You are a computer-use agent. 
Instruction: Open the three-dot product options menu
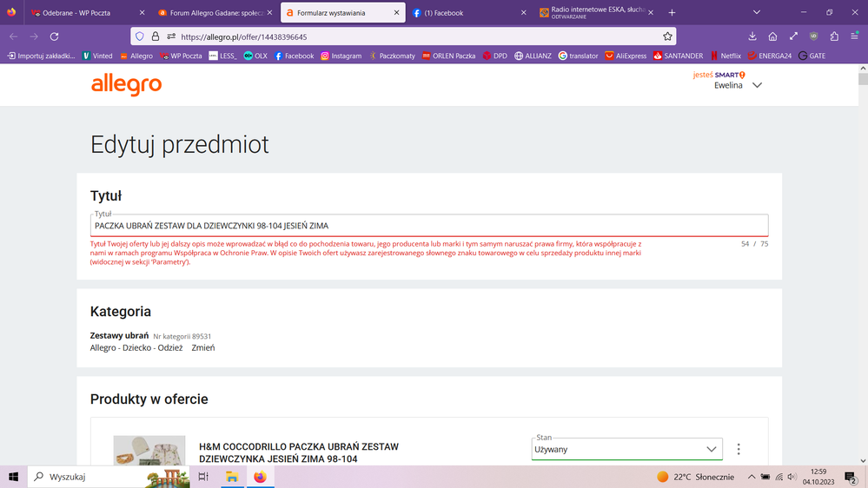739,449
